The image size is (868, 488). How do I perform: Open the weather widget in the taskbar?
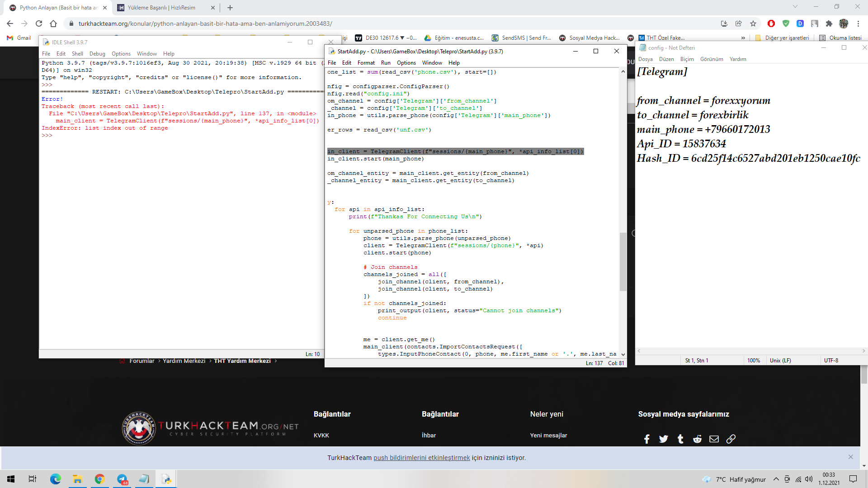(734, 479)
